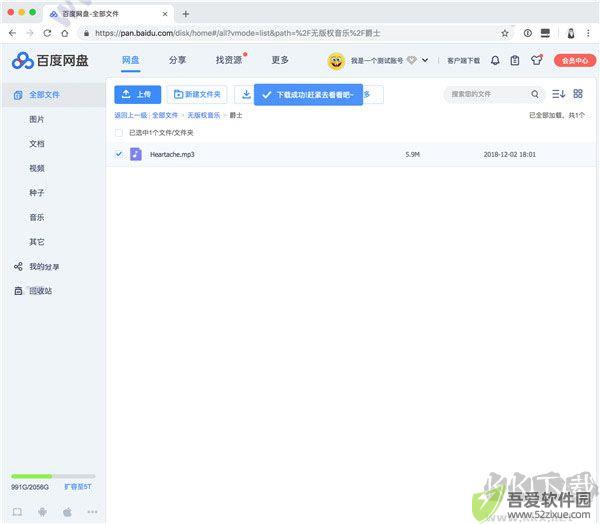This screenshot has width=600, height=524.
Task: Click the Heartache.mp3 music file icon
Action: click(135, 154)
